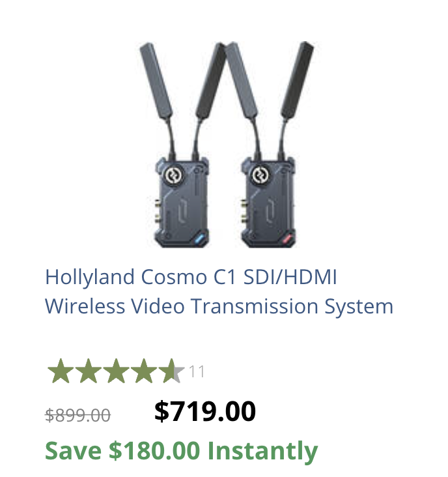The image size is (448, 477).
Task: Click the rightmost antenna in product photo
Action: click(297, 79)
